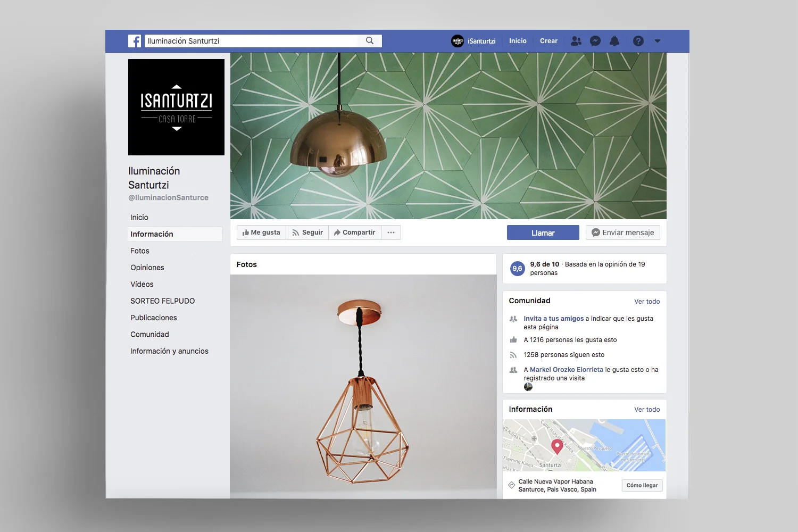Click the 1216 personas les gusta text
Viewport: 798px width, 532px height.
(570, 340)
